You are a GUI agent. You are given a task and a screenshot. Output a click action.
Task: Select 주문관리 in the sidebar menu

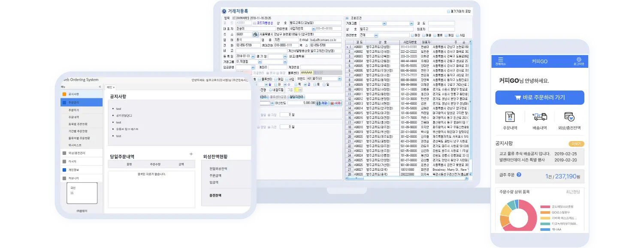[73, 103]
